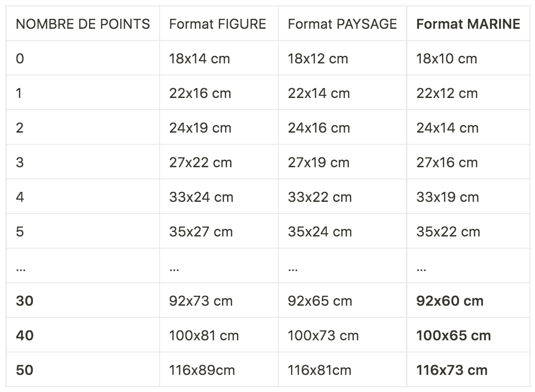This screenshot has height=392, width=535.
Task: Click the bold 50 points row label
Action: [25, 370]
